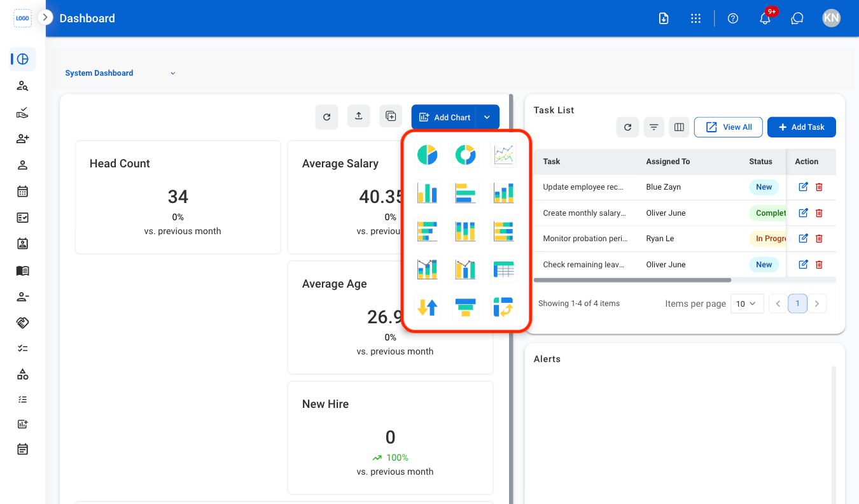Pick the line chart type icon

click(503, 155)
